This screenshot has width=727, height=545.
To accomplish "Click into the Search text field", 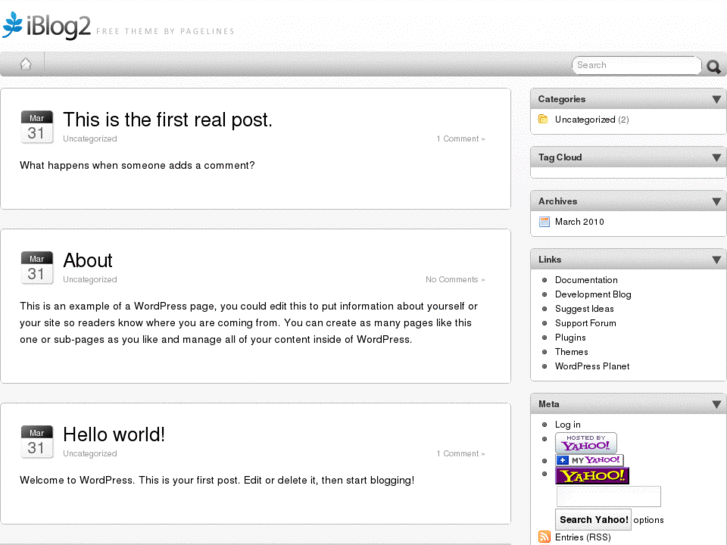I will tap(636, 65).
